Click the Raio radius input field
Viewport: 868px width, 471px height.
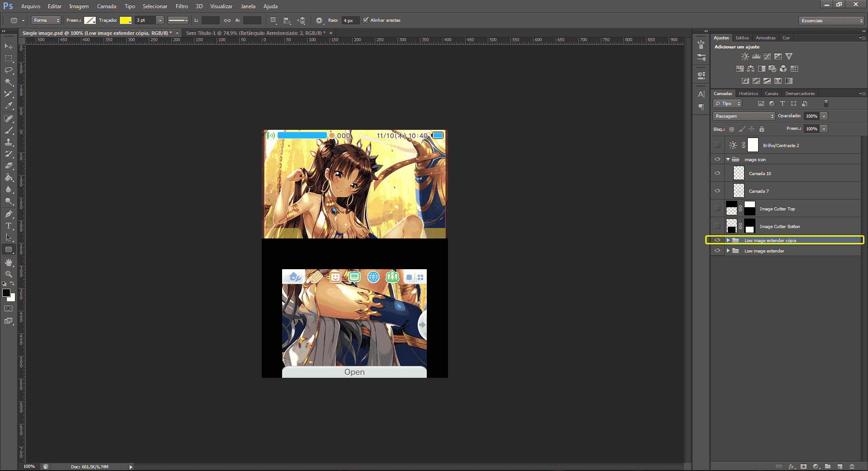coord(350,20)
